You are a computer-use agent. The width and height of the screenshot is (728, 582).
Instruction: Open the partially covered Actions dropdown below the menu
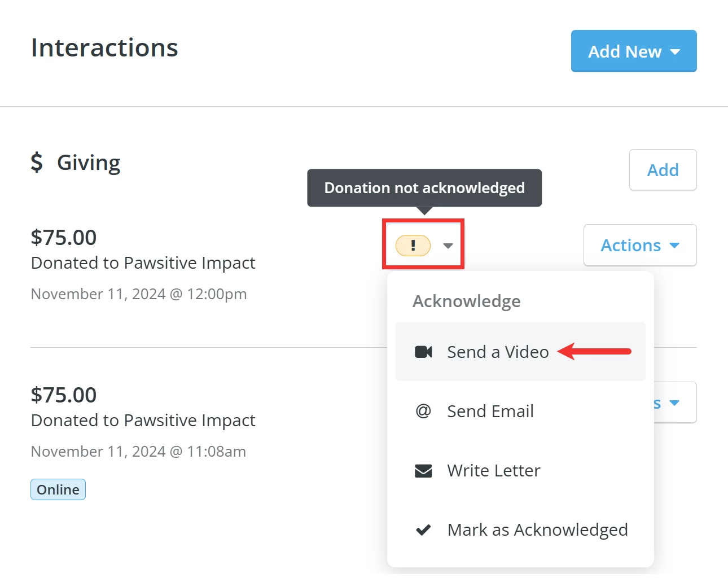(675, 402)
